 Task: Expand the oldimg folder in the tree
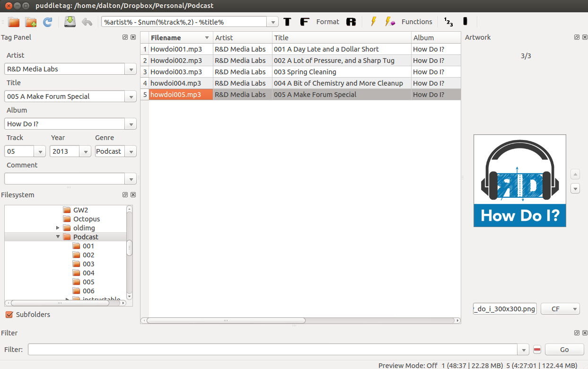58,228
